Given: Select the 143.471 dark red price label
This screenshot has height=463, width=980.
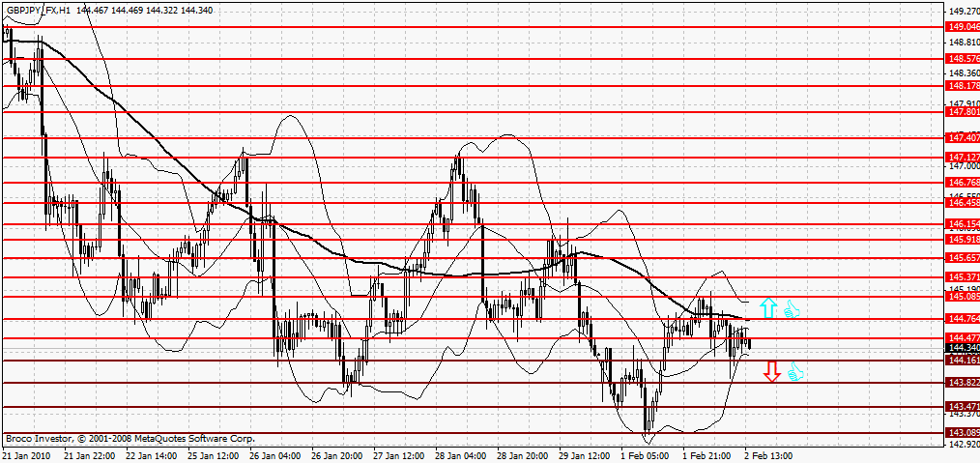Looking at the screenshot, I should tap(964, 407).
